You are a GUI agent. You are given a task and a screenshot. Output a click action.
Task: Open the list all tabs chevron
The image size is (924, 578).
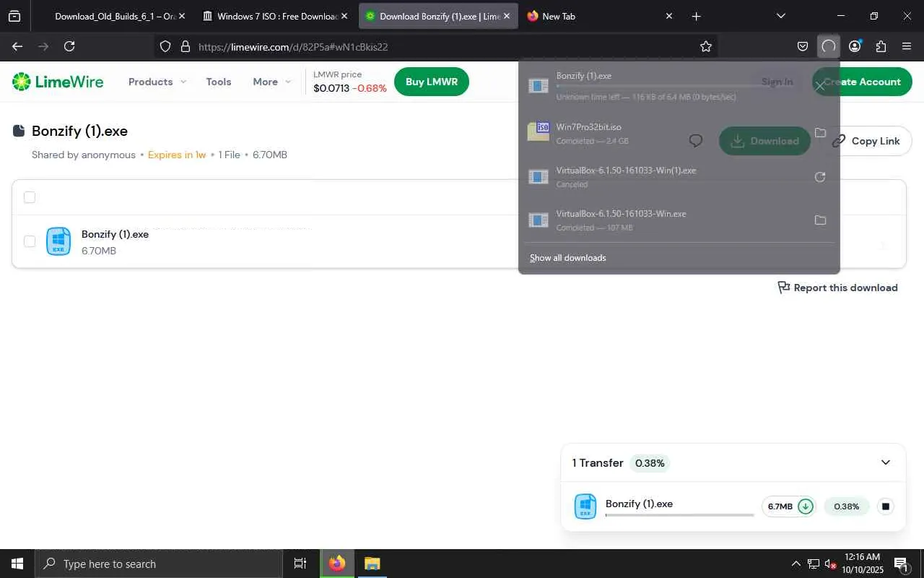781,16
